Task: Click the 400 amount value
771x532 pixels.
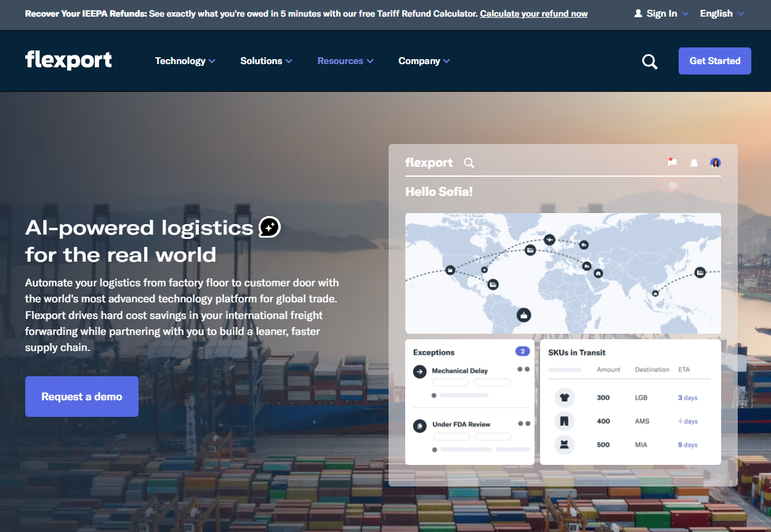Action: [603, 421]
